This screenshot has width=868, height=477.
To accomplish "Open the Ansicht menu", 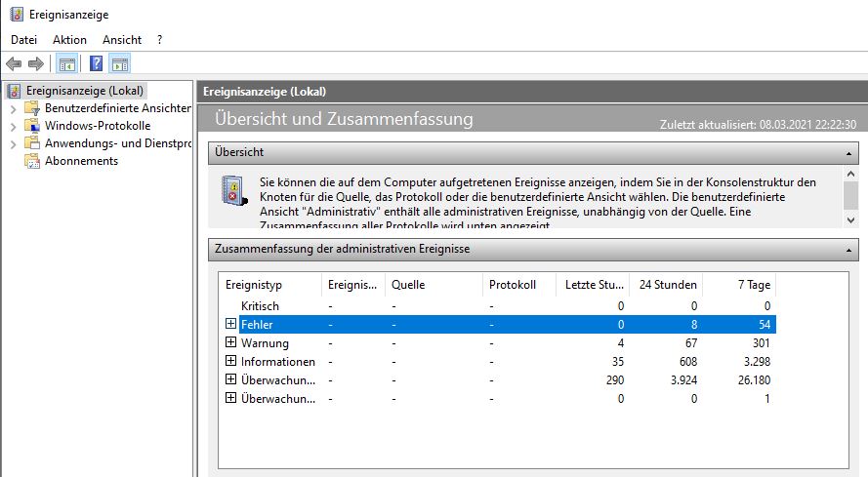I will point(122,40).
